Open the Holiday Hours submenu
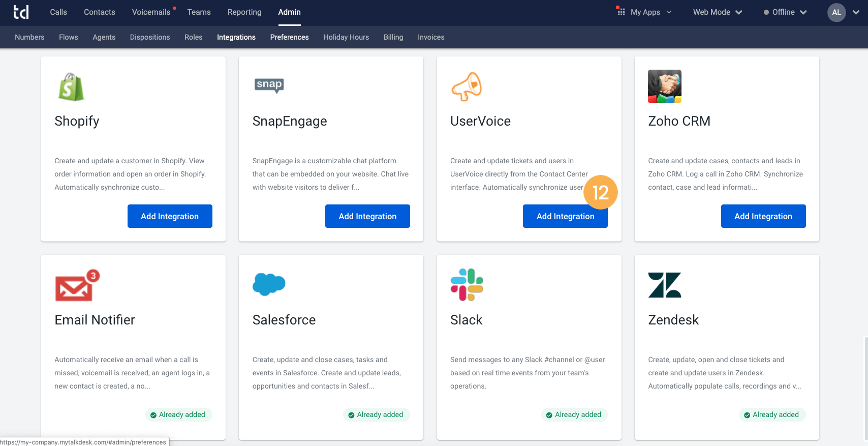 click(x=346, y=37)
